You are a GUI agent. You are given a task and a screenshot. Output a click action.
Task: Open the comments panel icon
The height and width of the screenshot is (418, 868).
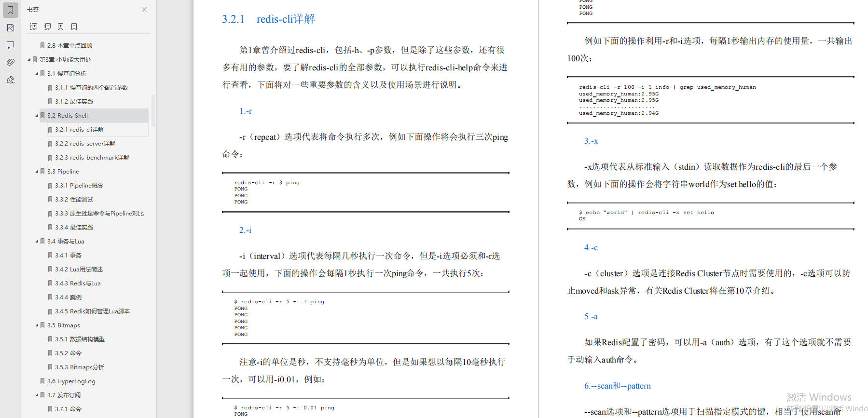click(10, 45)
